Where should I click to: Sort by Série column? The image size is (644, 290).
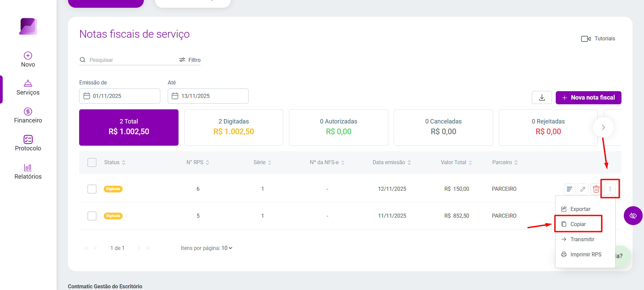tap(262, 162)
